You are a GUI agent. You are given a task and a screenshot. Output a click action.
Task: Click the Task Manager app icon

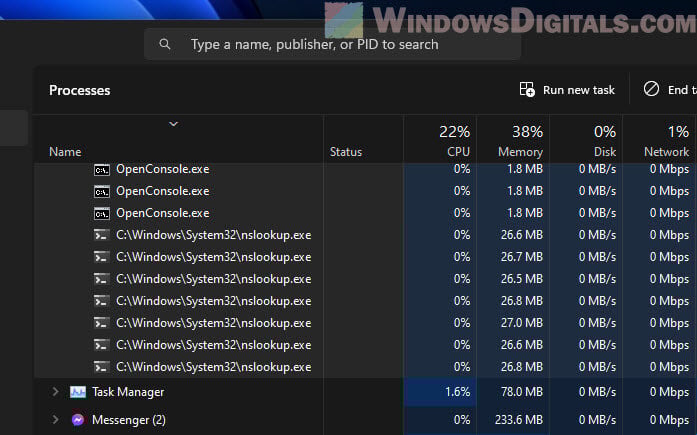78,392
